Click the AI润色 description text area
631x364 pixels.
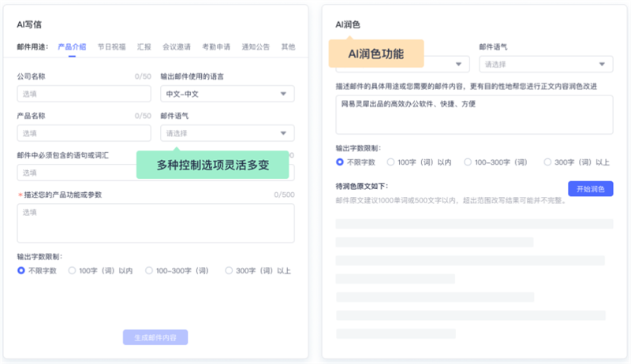pos(475,114)
